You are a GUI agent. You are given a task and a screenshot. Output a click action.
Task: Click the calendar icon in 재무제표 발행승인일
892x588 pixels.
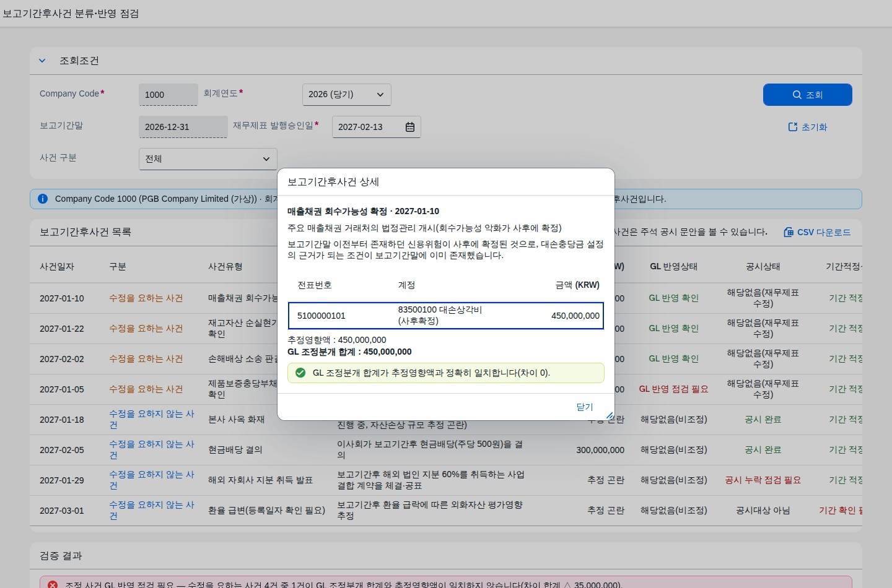pos(410,127)
